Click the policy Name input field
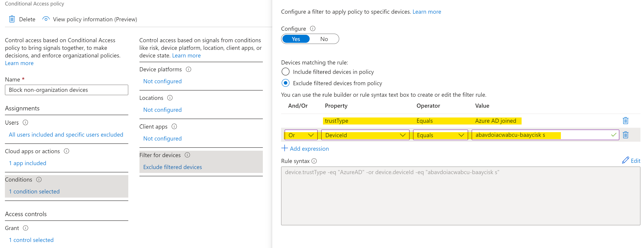The image size is (644, 248). click(x=67, y=90)
